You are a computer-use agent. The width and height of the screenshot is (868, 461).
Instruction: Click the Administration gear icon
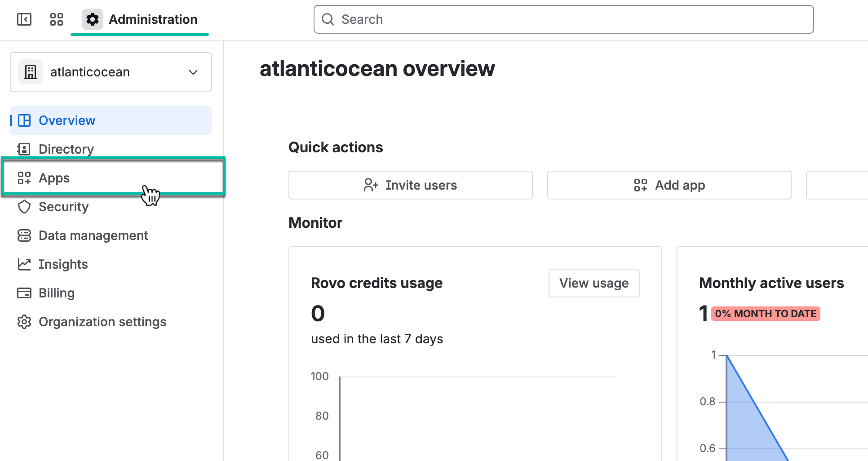[93, 19]
